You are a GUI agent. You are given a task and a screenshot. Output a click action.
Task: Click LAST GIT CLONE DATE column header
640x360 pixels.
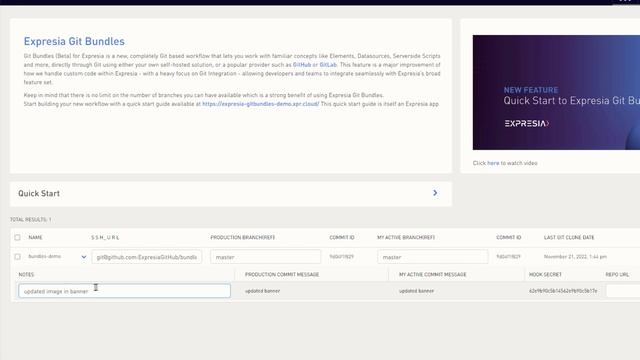[569, 238]
